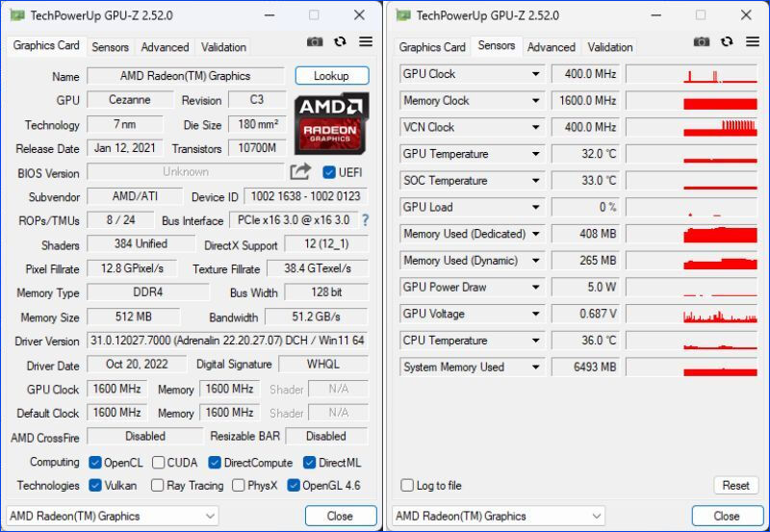The image size is (770, 532).
Task: Click the Bus Interface question mark icon
Action: click(x=365, y=220)
